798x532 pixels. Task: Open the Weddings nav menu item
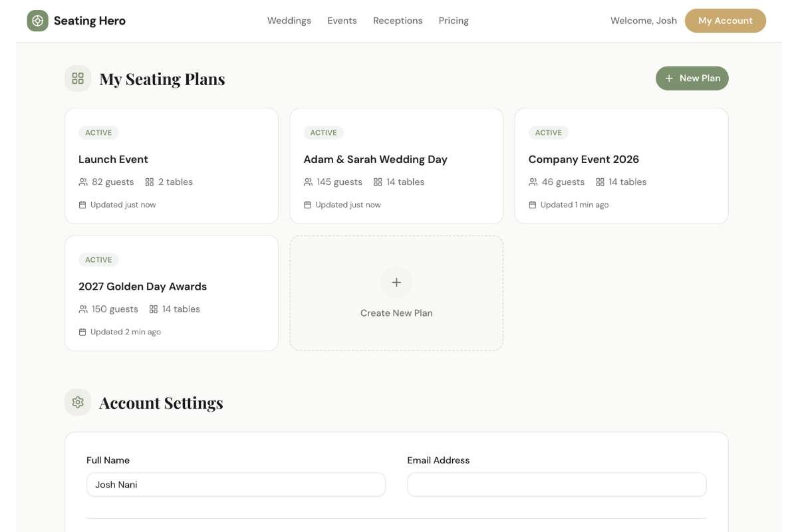pyautogui.click(x=289, y=21)
